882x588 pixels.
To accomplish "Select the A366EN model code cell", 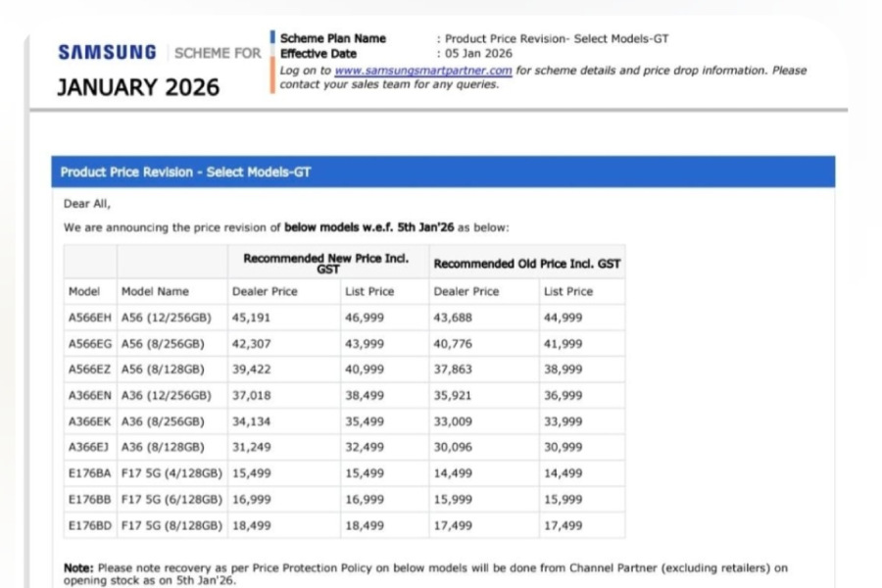I will 88,396.
